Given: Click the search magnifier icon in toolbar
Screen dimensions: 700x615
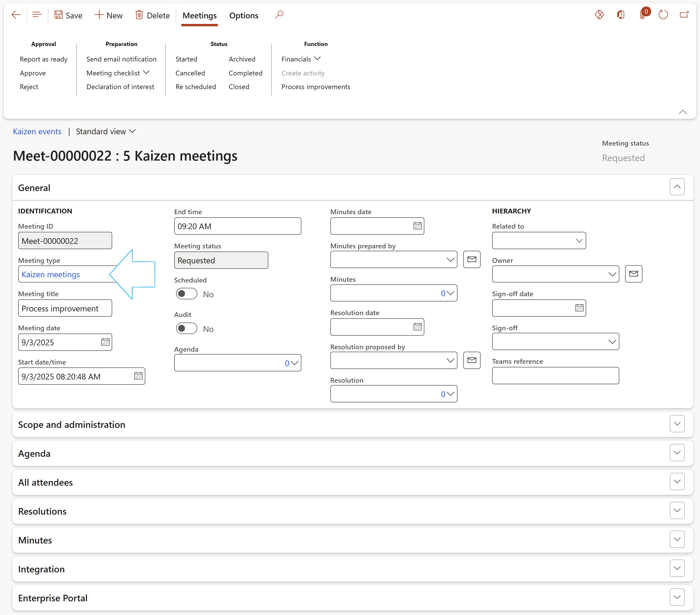Looking at the screenshot, I should point(279,15).
